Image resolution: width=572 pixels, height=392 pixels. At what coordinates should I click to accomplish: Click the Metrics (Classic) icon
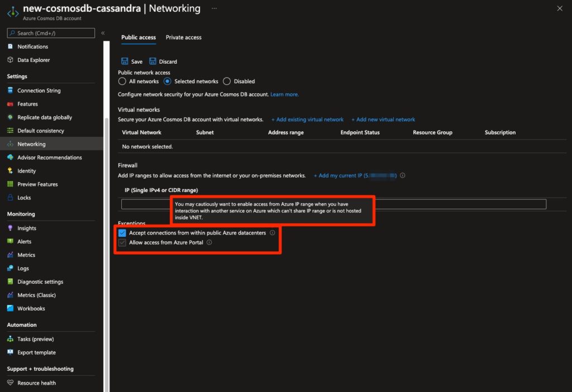pyautogui.click(x=10, y=295)
